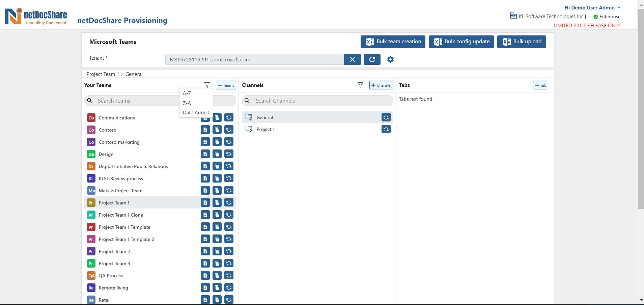The width and height of the screenshot is (644, 305).
Task: Select the Mark 8 Project Team
Action: [x=120, y=191]
